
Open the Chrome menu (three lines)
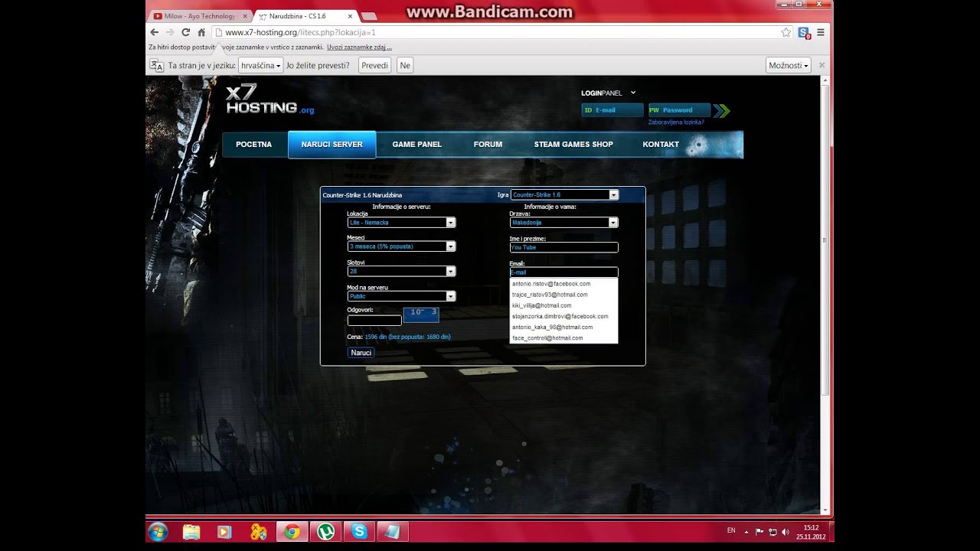click(x=821, y=32)
